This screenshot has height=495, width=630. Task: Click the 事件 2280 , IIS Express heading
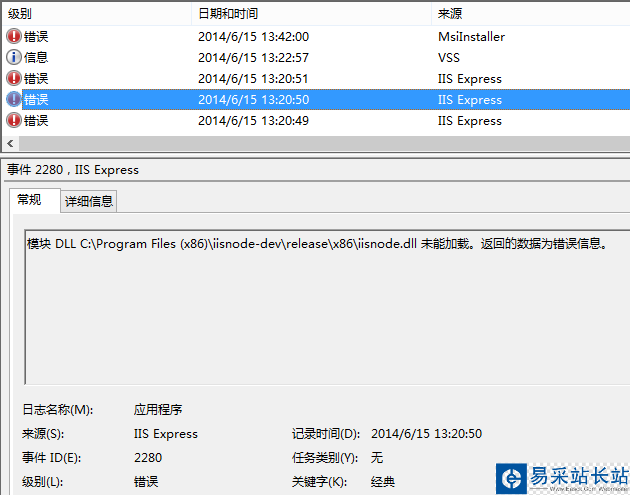pos(73,170)
